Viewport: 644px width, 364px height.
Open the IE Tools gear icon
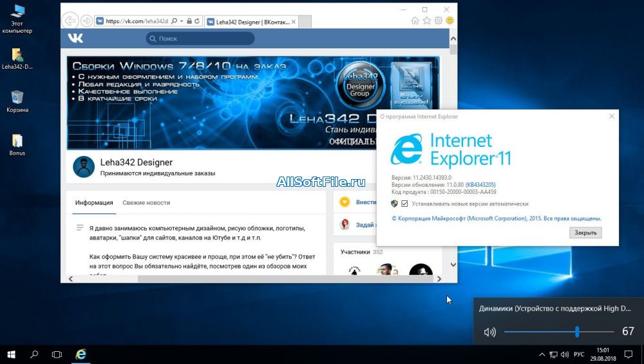click(x=438, y=21)
